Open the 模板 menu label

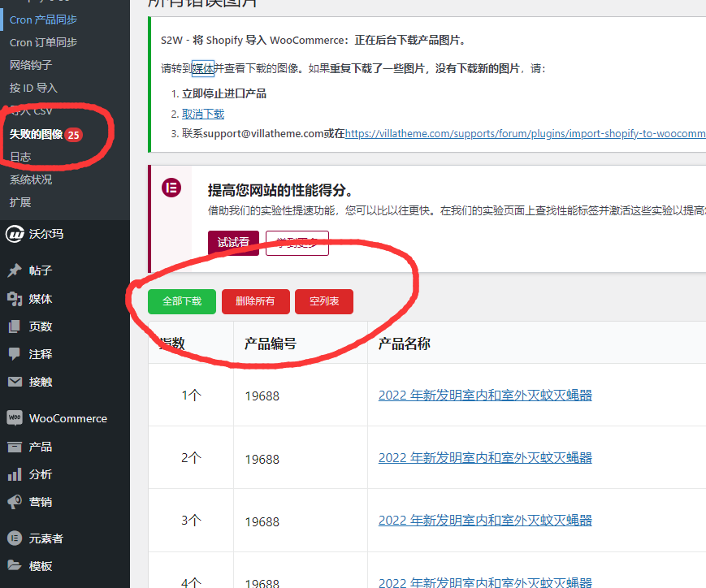pos(41,566)
